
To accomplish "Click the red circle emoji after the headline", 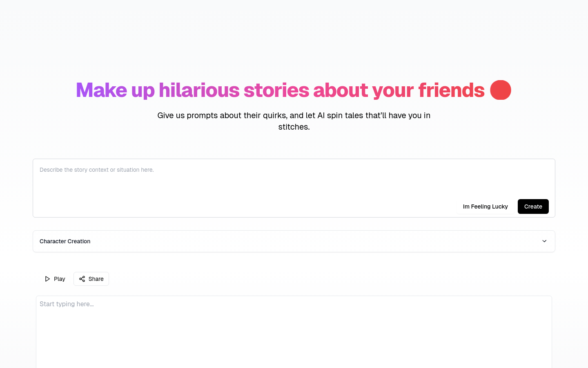I will [x=500, y=90].
